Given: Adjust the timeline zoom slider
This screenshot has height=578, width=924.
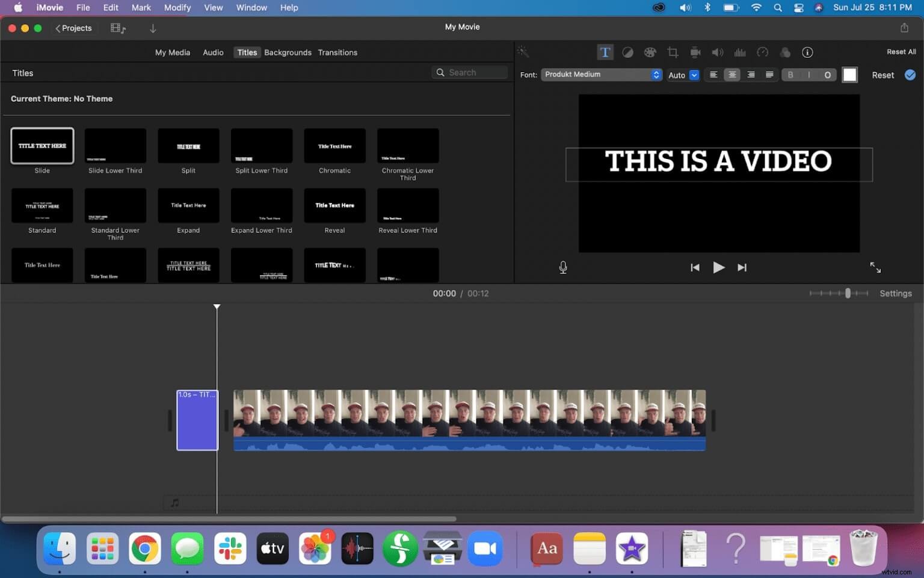Looking at the screenshot, I should tap(848, 293).
